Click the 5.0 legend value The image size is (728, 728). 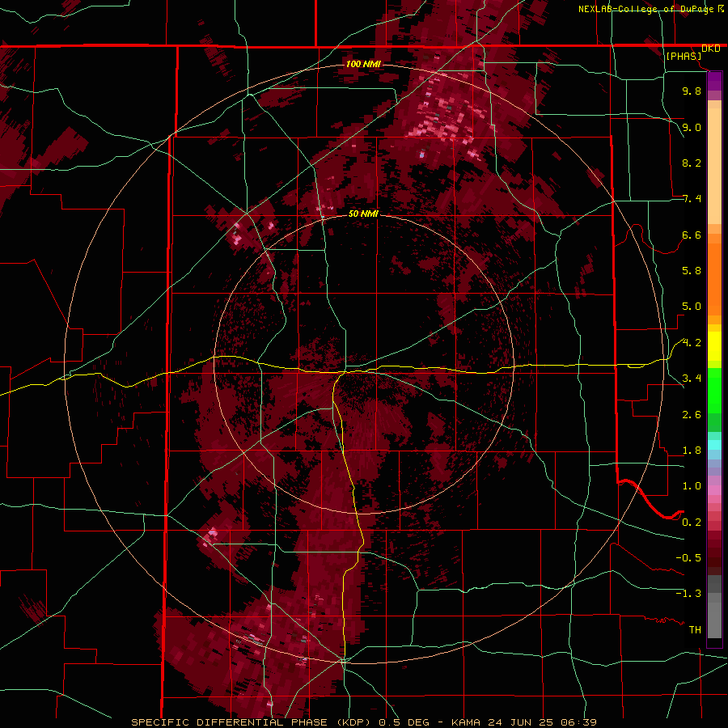pyautogui.click(x=692, y=307)
